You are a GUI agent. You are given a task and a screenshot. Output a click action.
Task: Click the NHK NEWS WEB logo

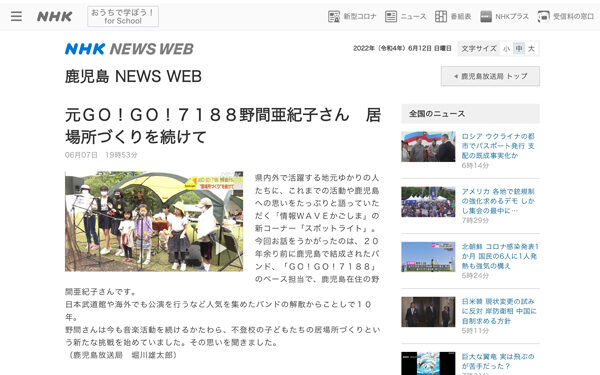tap(129, 49)
